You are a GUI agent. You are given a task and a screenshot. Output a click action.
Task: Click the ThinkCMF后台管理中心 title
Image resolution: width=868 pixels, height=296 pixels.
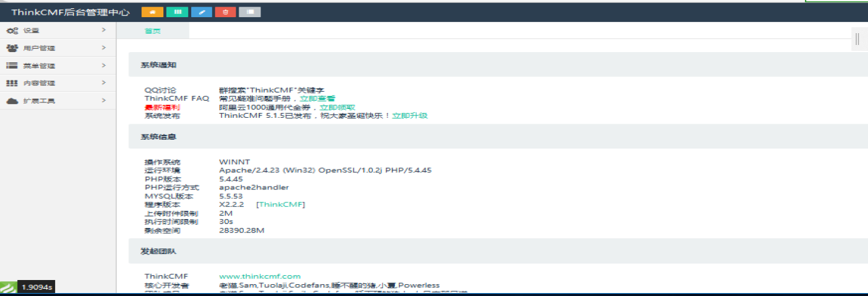pyautogui.click(x=70, y=12)
